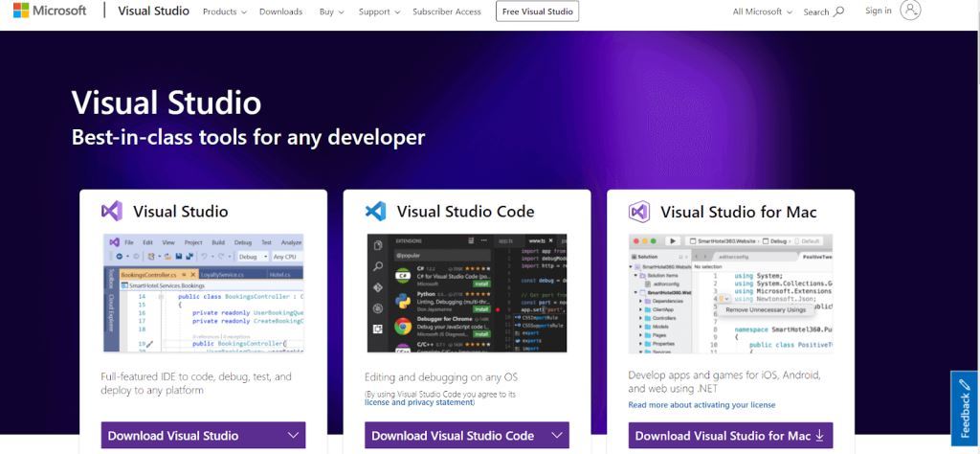This screenshot has height=454, width=980.
Task: Click Download Visual Studio for Mac button
Action: tap(730, 435)
